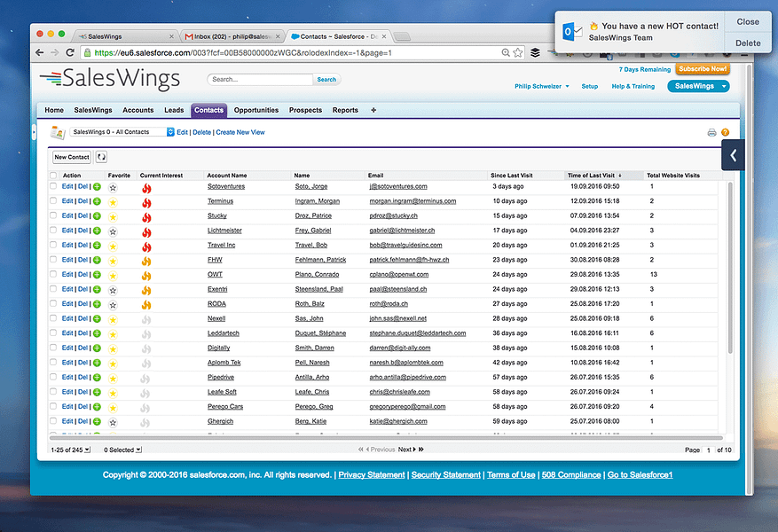Delete the HOT contact notification

pyautogui.click(x=748, y=43)
